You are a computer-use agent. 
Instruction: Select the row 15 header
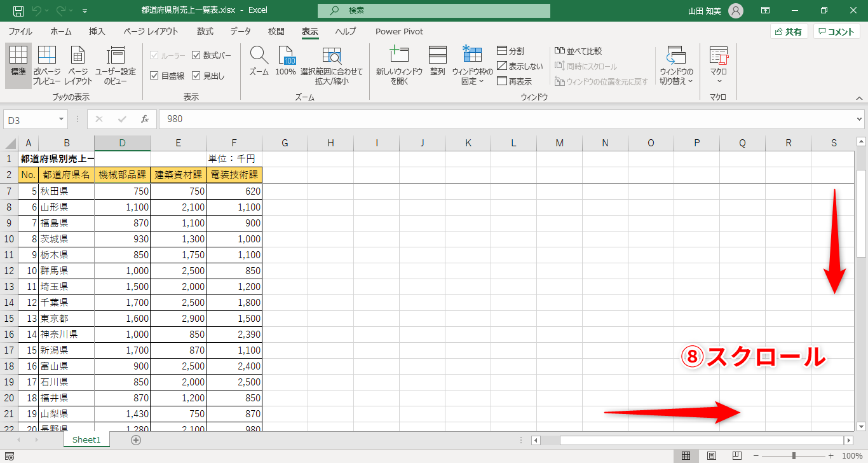9,318
